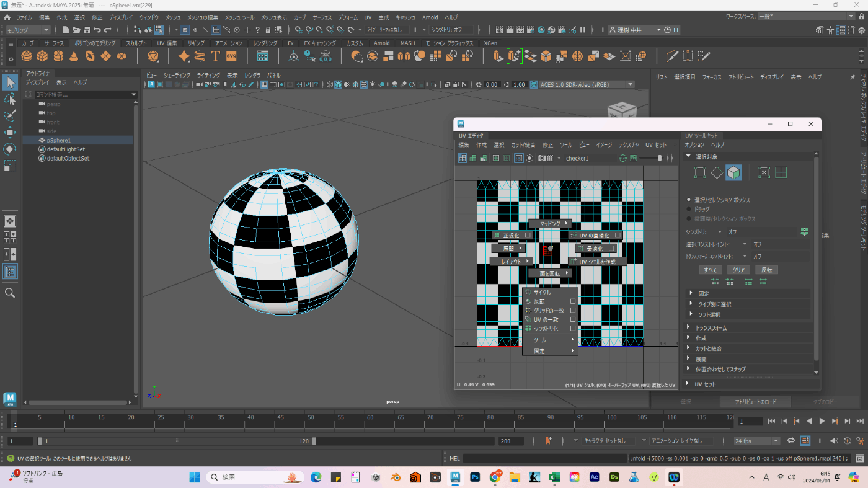Click the すべて button in UV Toolkit
This screenshot has height=488, width=868.
(711, 270)
